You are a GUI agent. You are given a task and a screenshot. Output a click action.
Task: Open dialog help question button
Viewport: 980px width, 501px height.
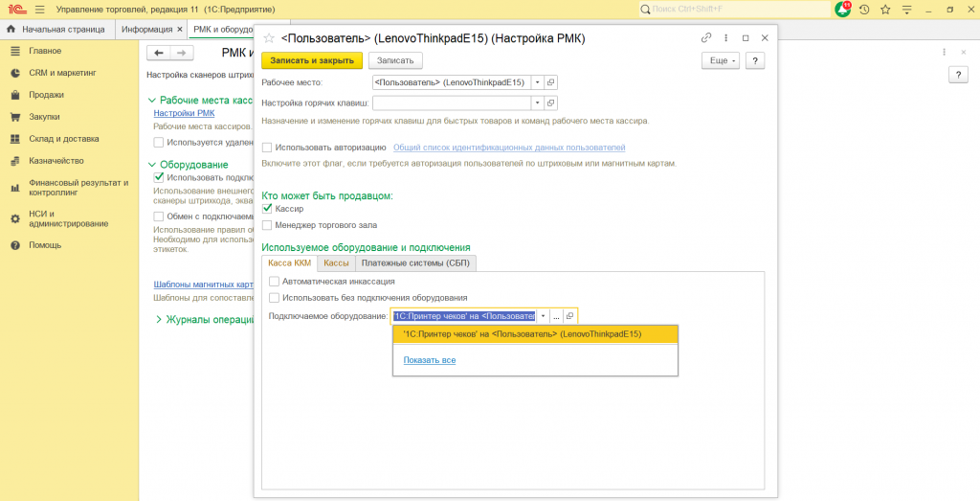coord(756,60)
